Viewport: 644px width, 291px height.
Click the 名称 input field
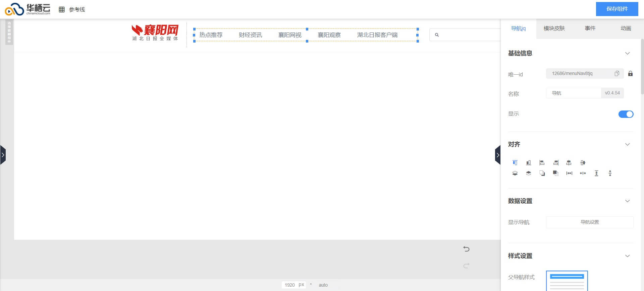pyautogui.click(x=574, y=93)
